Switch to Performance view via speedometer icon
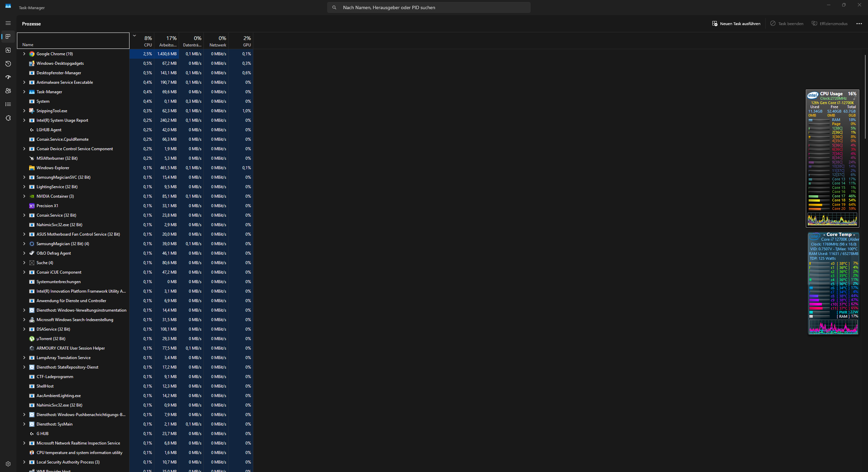This screenshot has height=472, width=868. pos(8,50)
